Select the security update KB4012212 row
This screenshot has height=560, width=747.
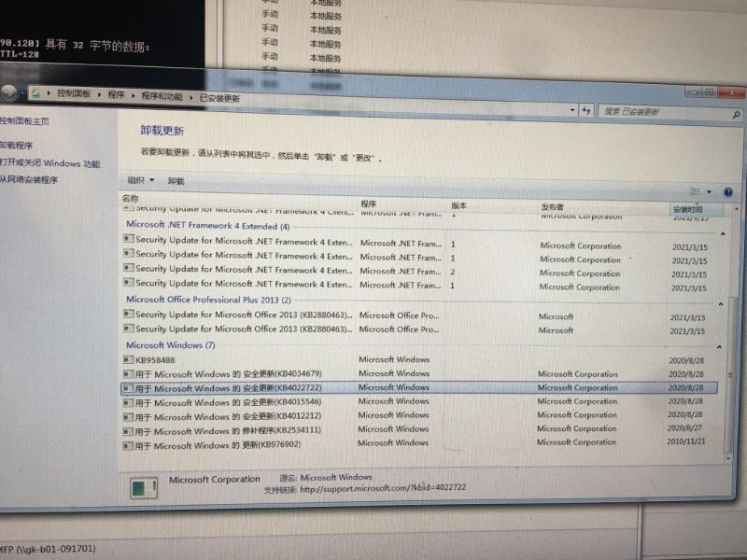[419, 415]
